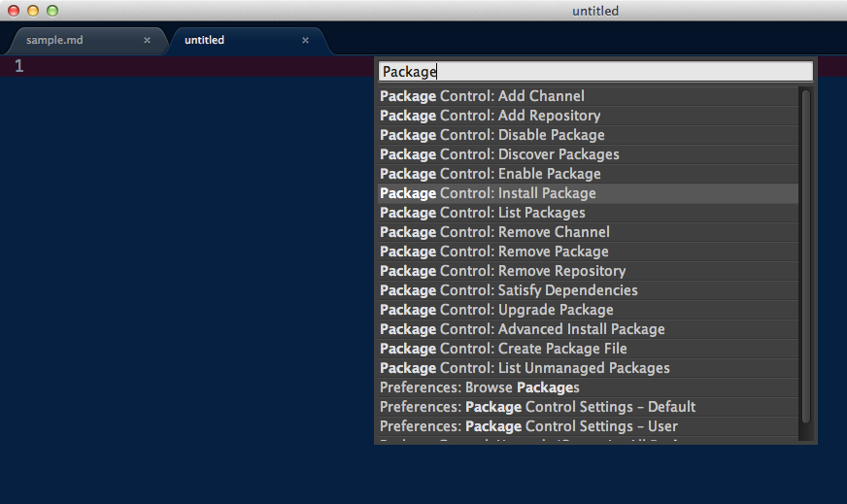Close the sample.md tab
This screenshot has height=504, width=847.
147,41
